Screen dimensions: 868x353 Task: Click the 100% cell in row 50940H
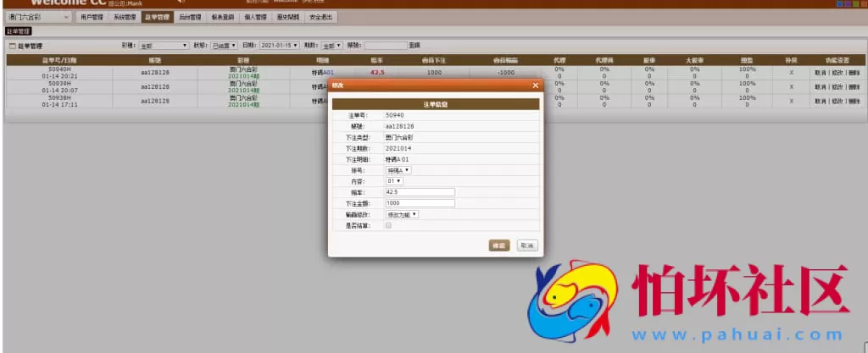coord(748,69)
